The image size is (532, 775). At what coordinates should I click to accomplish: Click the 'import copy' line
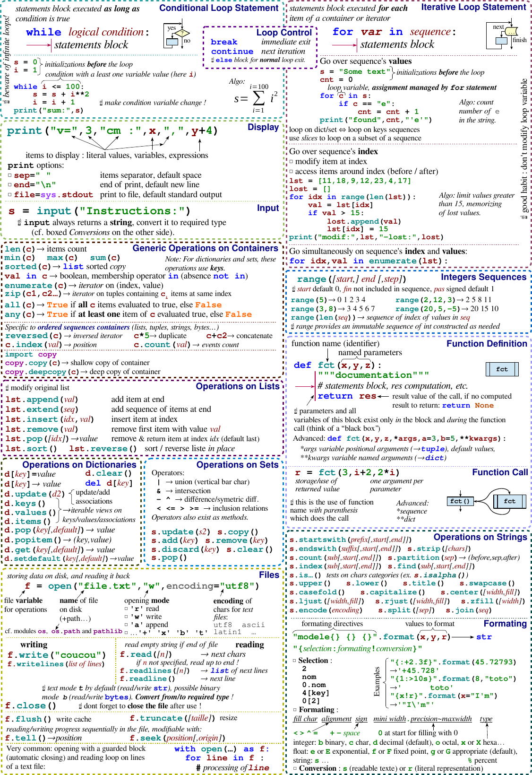pyautogui.click(x=31, y=355)
